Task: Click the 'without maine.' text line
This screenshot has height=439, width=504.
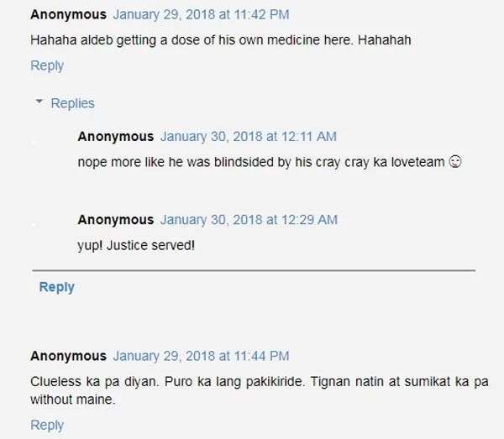Action: pos(72,400)
